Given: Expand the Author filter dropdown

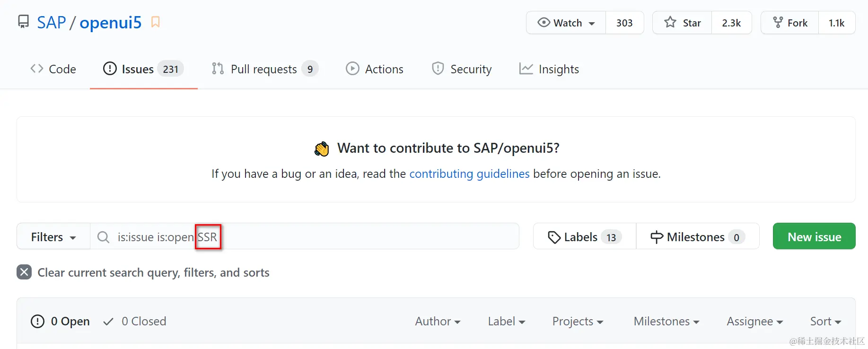Looking at the screenshot, I should pyautogui.click(x=438, y=322).
